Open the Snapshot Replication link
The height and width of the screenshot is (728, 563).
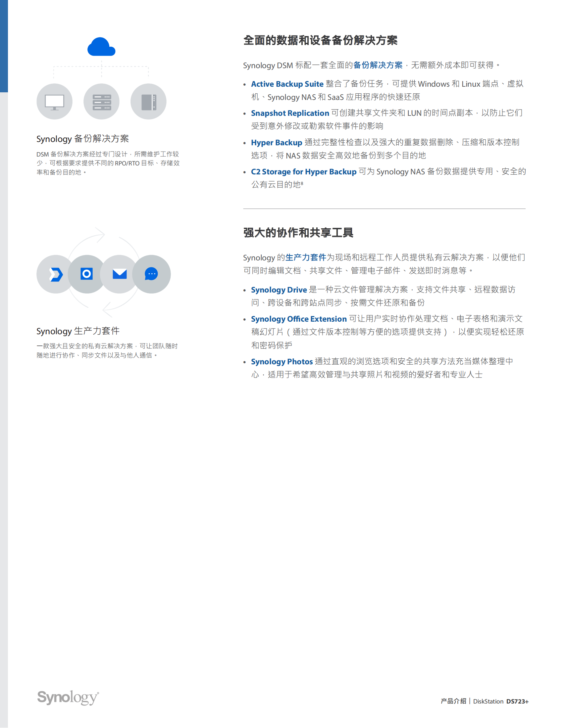point(290,113)
